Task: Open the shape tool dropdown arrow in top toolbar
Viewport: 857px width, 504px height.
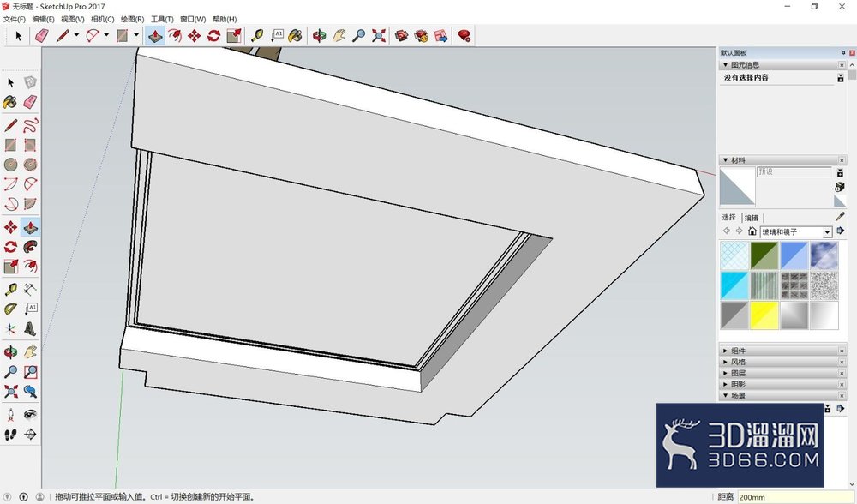Action: click(x=136, y=35)
